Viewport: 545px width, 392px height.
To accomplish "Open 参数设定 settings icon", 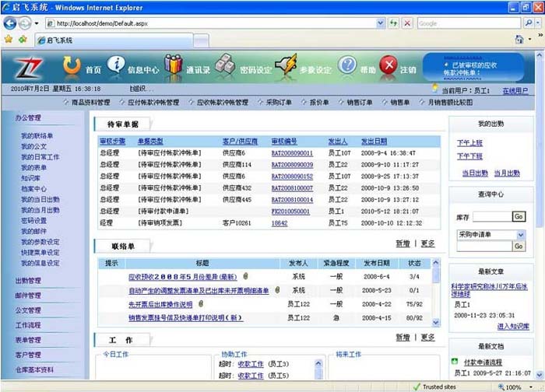I will [286, 67].
